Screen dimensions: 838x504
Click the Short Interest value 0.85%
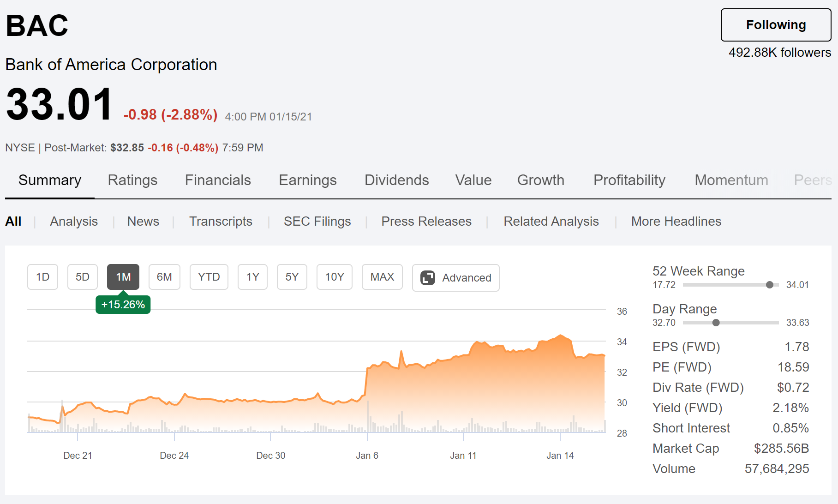790,428
